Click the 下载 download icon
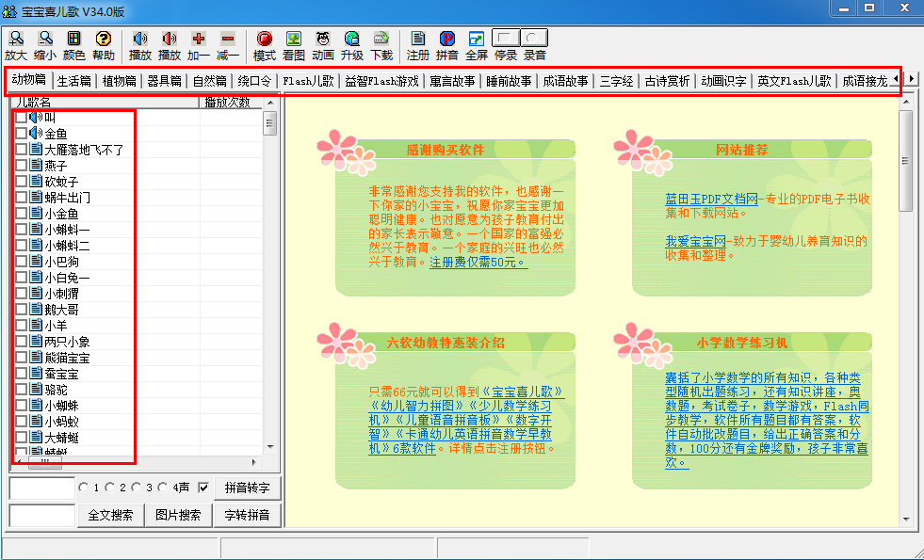Image resolution: width=924 pixels, height=560 pixels. pyautogui.click(x=381, y=39)
